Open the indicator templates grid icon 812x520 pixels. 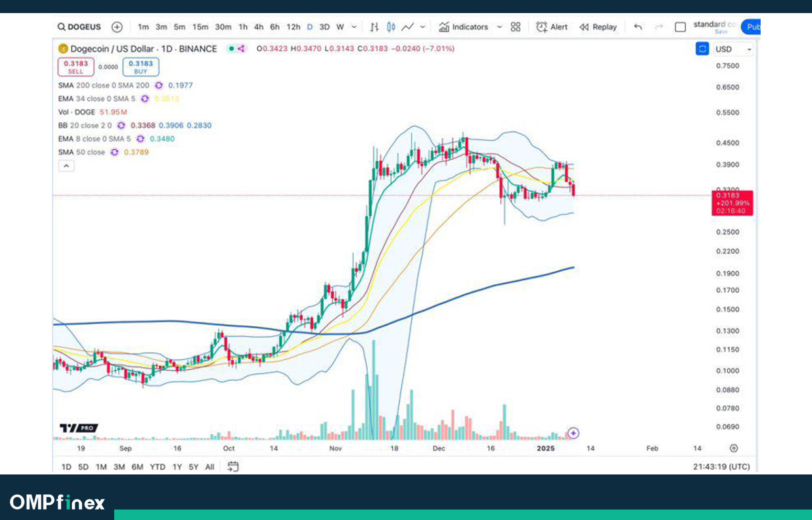coord(515,27)
